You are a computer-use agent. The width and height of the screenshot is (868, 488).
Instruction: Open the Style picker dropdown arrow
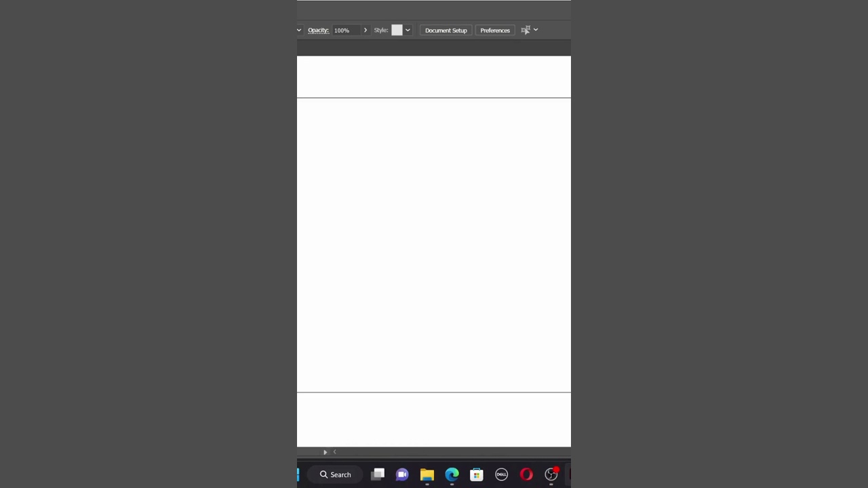[x=408, y=30]
